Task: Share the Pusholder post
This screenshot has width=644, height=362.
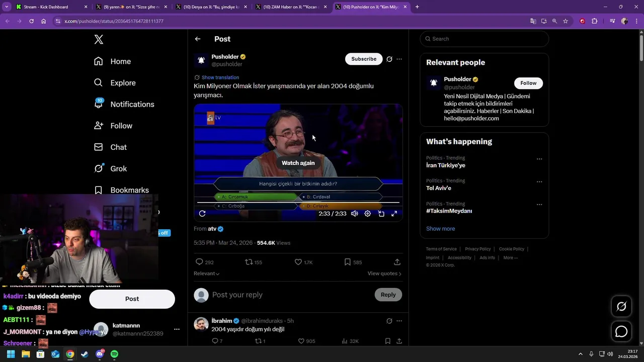Action: click(397, 262)
